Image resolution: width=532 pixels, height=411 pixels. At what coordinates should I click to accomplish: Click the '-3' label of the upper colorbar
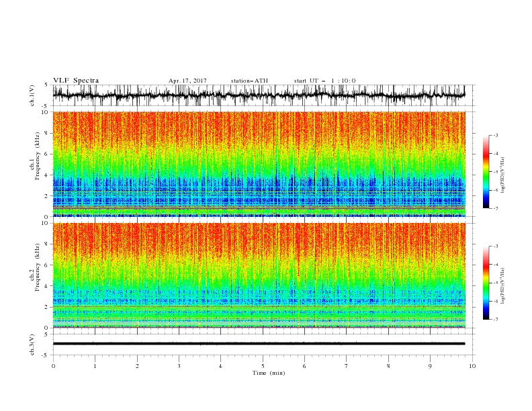pyautogui.click(x=495, y=135)
